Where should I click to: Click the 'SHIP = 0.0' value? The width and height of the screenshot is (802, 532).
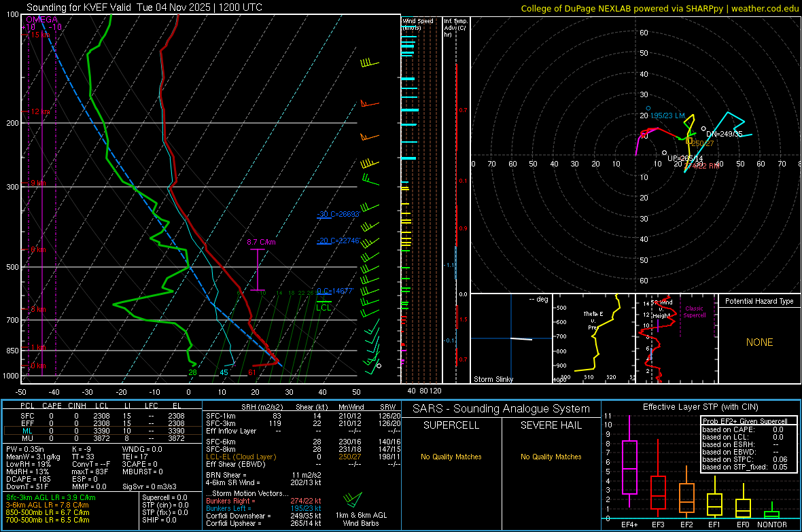(x=159, y=520)
